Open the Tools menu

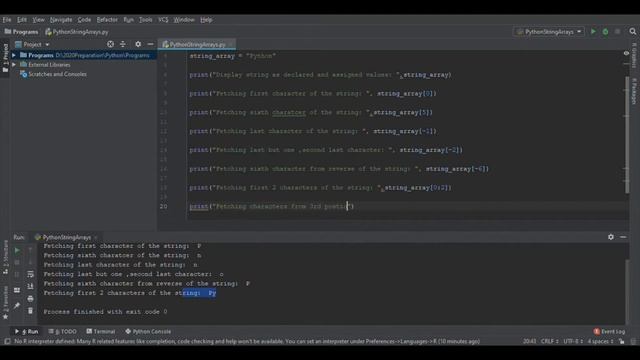[x=145, y=20]
